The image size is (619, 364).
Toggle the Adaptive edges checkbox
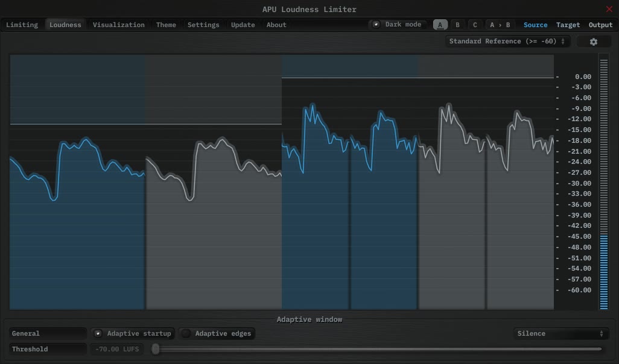(186, 334)
